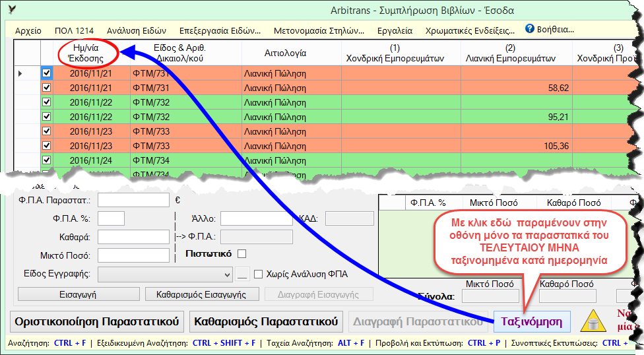Click the 2016/11/21 date in the 58,62 row
The height and width of the screenshot is (355, 644).
[x=92, y=88]
